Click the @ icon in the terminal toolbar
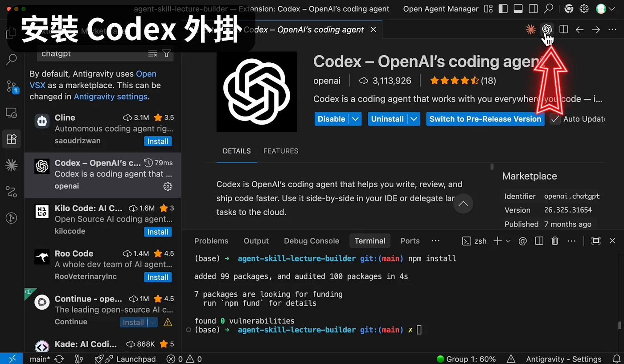The height and width of the screenshot is (364, 624). point(523,241)
